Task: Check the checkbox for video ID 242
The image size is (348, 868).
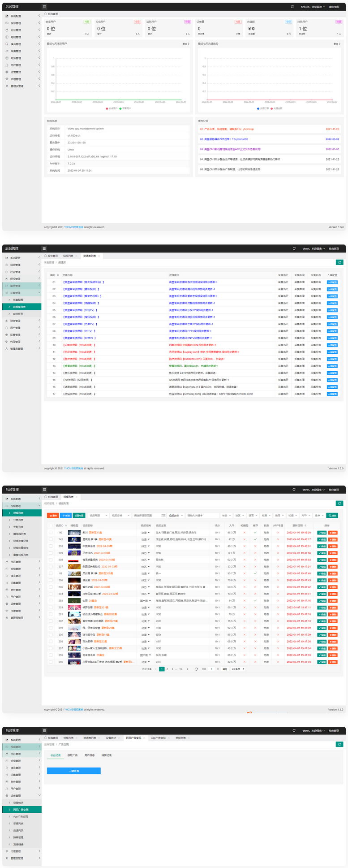Action: (x=51, y=539)
